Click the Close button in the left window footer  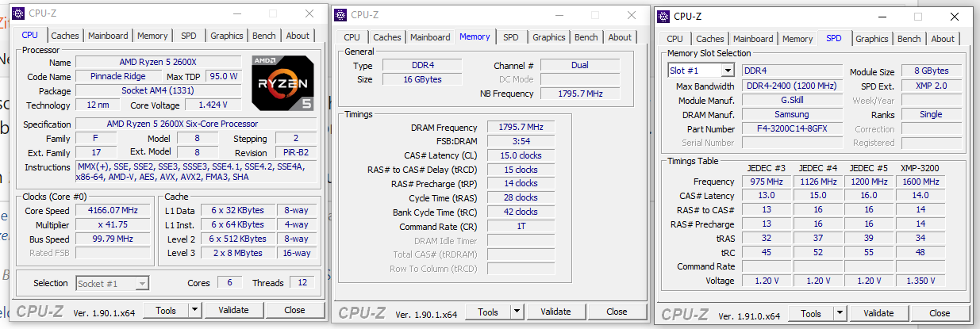(294, 310)
